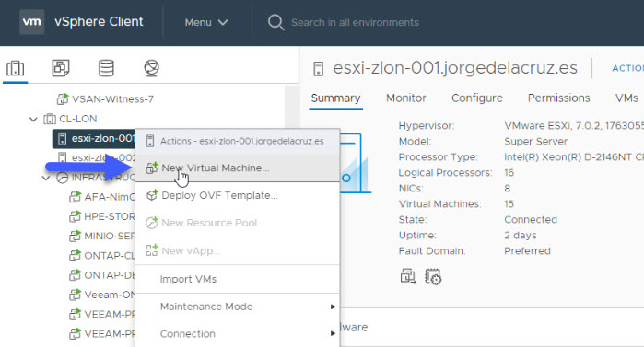Click the MINIO-SER VM icon
Viewport: 644px width, 347px height.
(75, 237)
